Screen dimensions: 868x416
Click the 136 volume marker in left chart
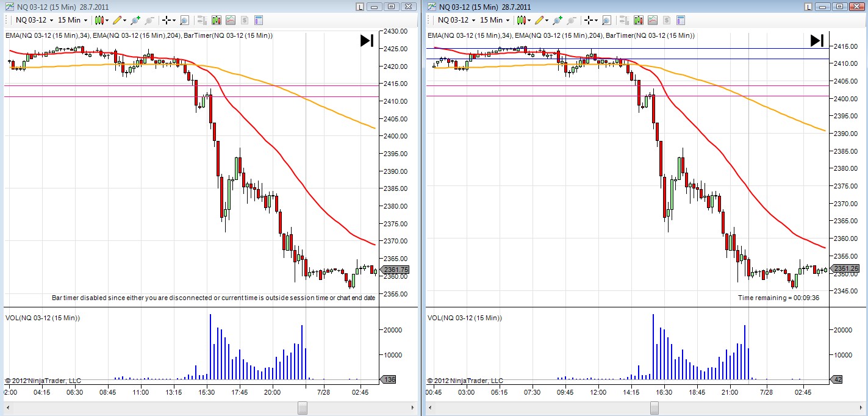[x=388, y=379]
